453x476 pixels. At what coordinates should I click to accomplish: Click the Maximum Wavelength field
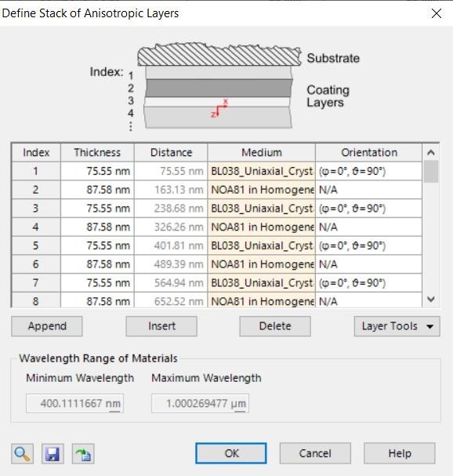pyautogui.click(x=201, y=403)
